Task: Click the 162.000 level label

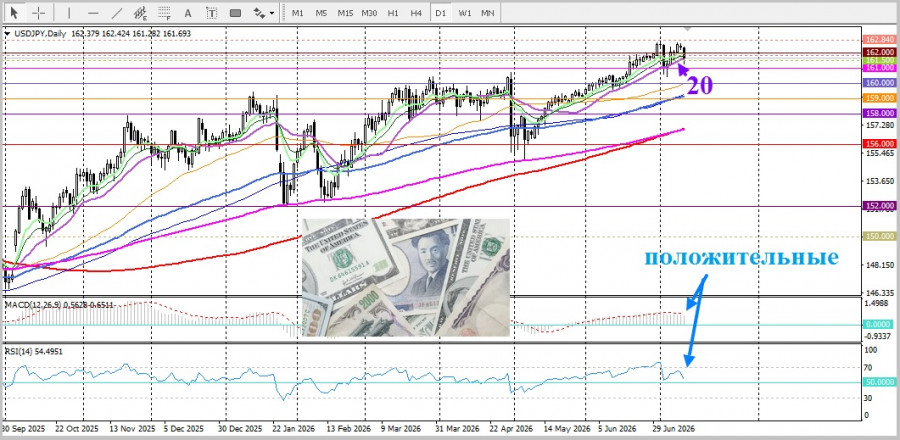Action: tap(879, 52)
